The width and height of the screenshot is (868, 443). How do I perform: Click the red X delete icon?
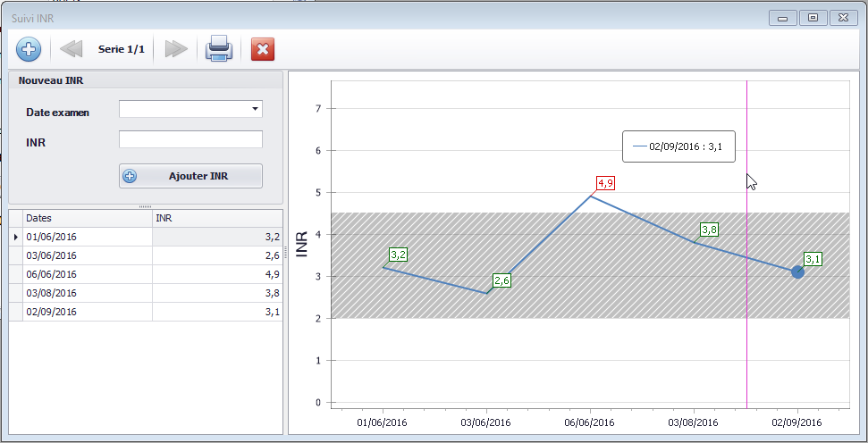(263, 49)
